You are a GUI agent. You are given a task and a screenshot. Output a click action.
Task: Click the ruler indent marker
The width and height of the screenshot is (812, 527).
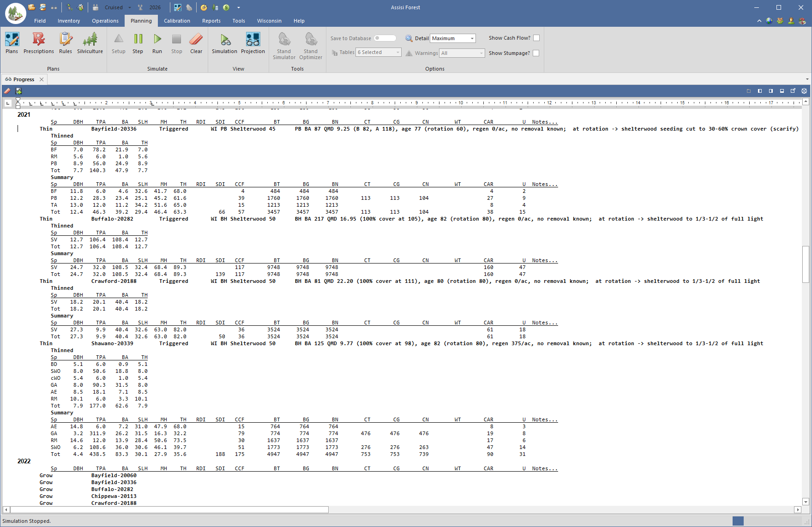[x=18, y=103]
